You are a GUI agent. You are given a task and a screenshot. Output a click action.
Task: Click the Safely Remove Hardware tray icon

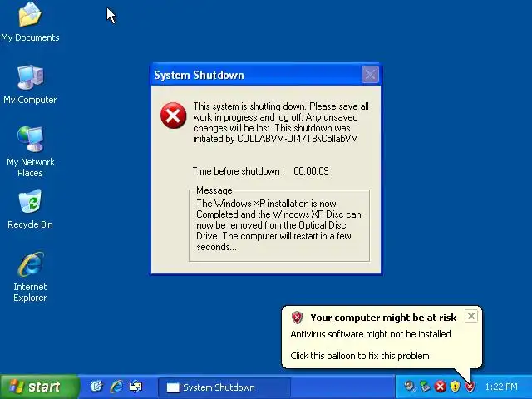point(425,386)
